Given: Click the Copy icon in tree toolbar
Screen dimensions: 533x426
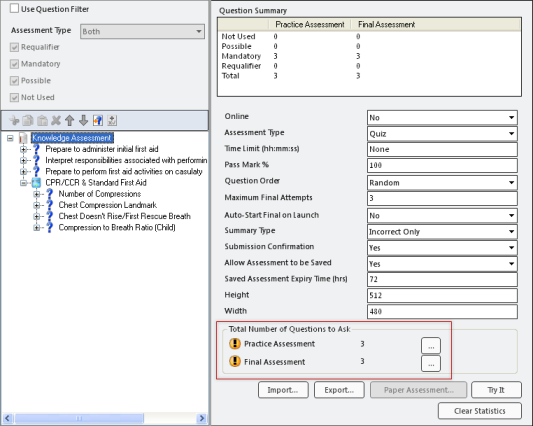Looking at the screenshot, I should (28, 120).
